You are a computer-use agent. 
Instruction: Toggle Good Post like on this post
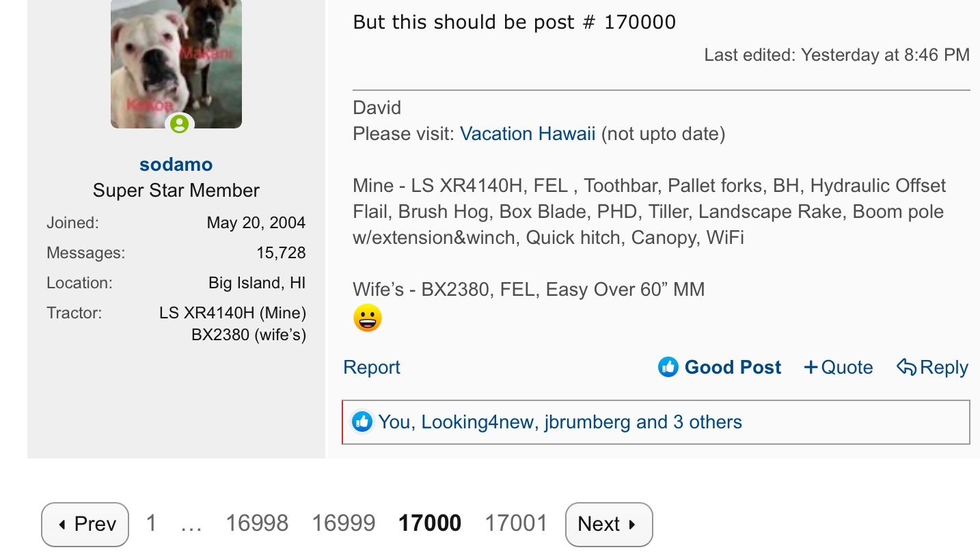pyautogui.click(x=733, y=367)
